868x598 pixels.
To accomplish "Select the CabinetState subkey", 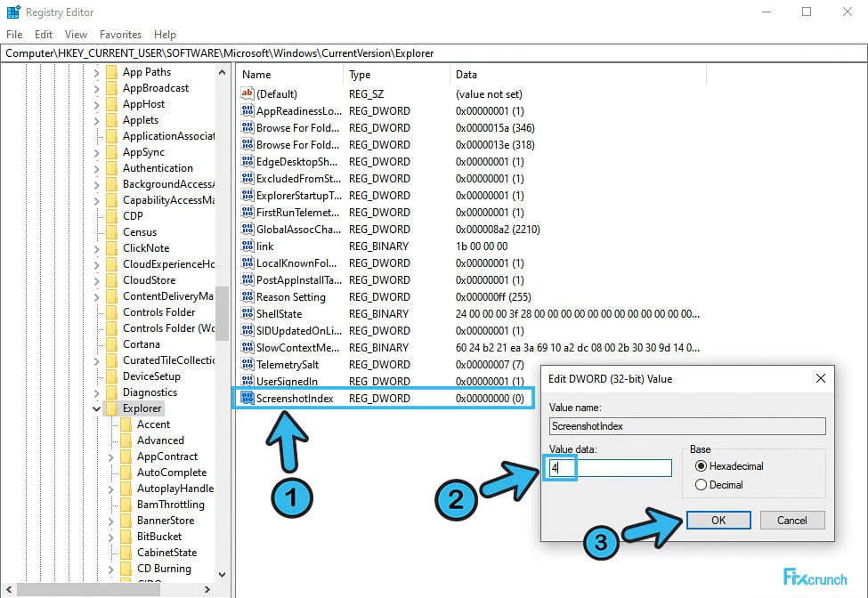I will pyautogui.click(x=166, y=553).
